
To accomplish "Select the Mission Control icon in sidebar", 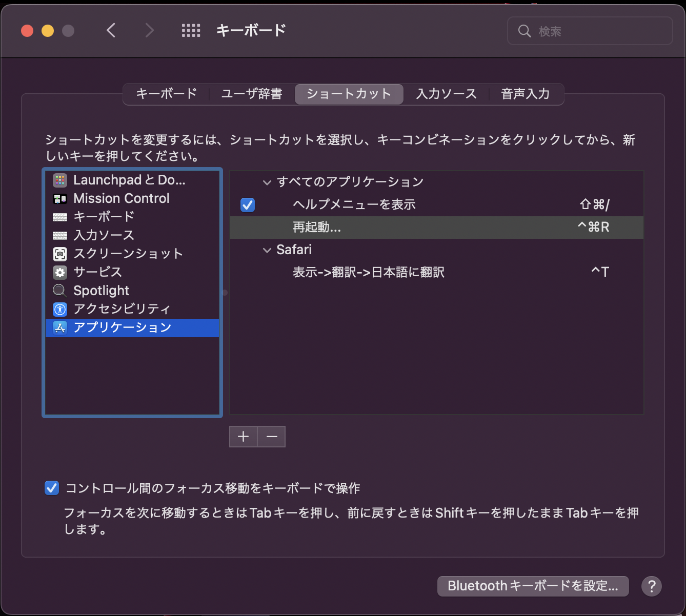I will 60,199.
